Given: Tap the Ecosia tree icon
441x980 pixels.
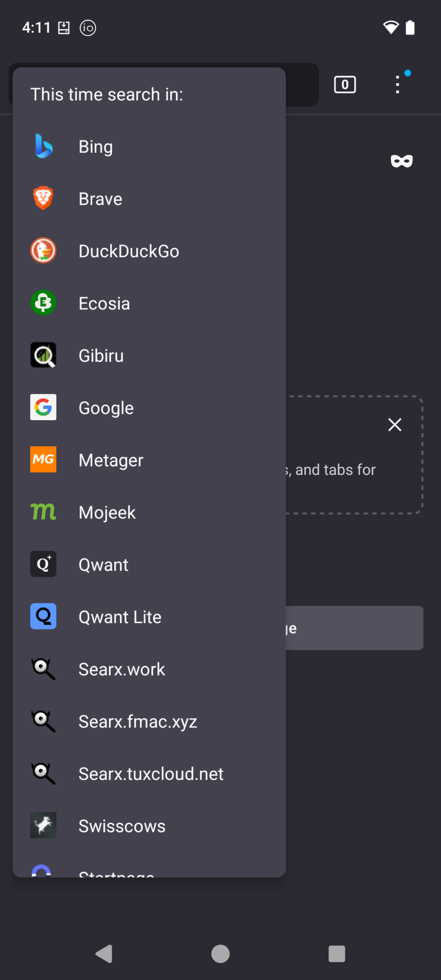Looking at the screenshot, I should [x=43, y=303].
